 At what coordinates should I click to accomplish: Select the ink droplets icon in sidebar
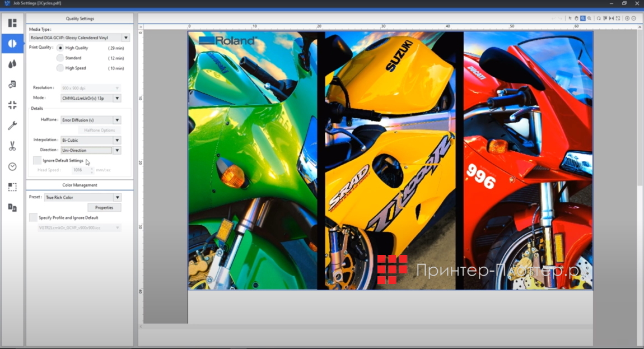coord(12,64)
